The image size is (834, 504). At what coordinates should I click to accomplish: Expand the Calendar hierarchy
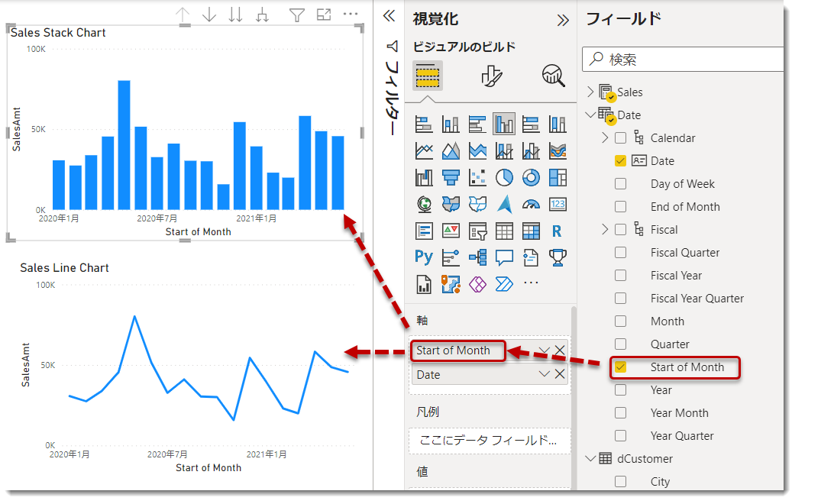coord(605,138)
